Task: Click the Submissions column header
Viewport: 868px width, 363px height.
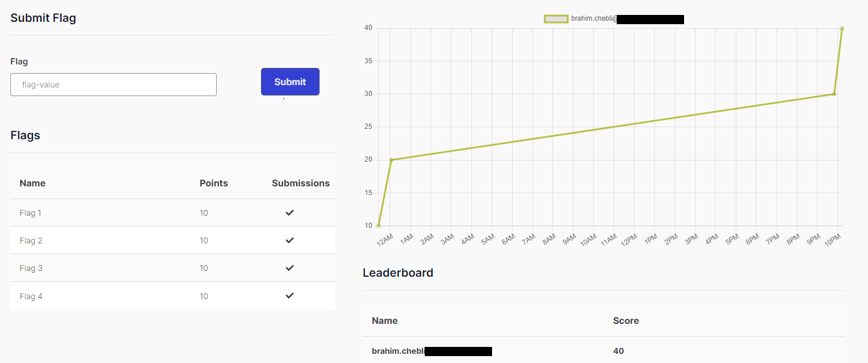Action: [x=301, y=183]
